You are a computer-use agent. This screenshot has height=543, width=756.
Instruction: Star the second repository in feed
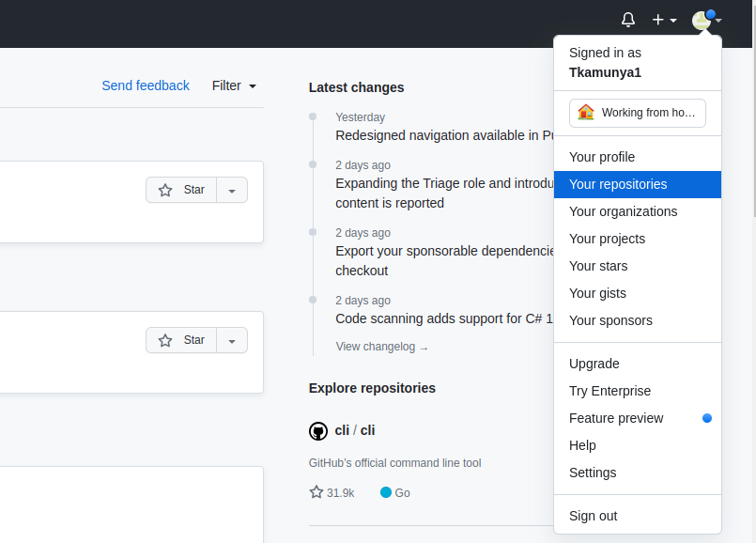point(181,340)
